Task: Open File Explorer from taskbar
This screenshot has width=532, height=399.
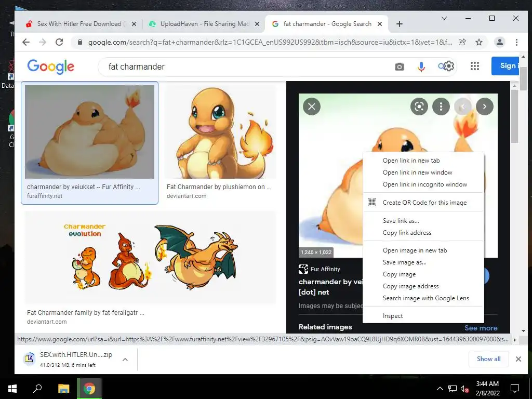Action: 63,389
